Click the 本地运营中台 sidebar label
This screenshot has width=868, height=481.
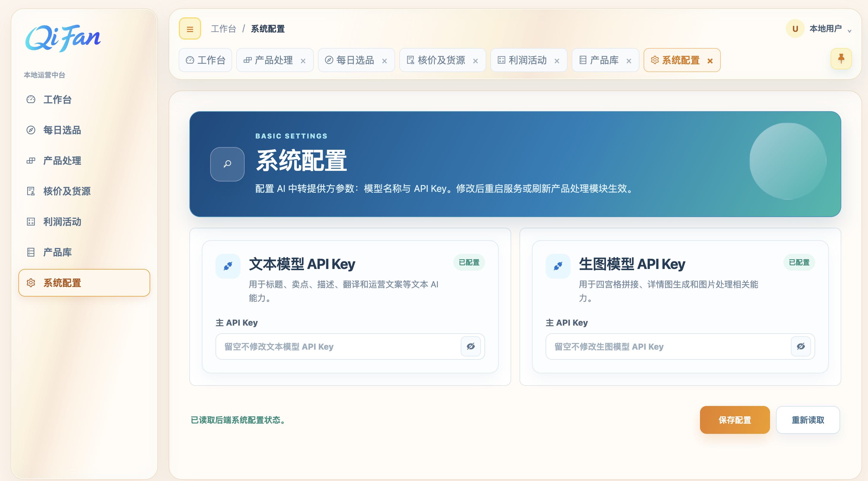pos(45,75)
